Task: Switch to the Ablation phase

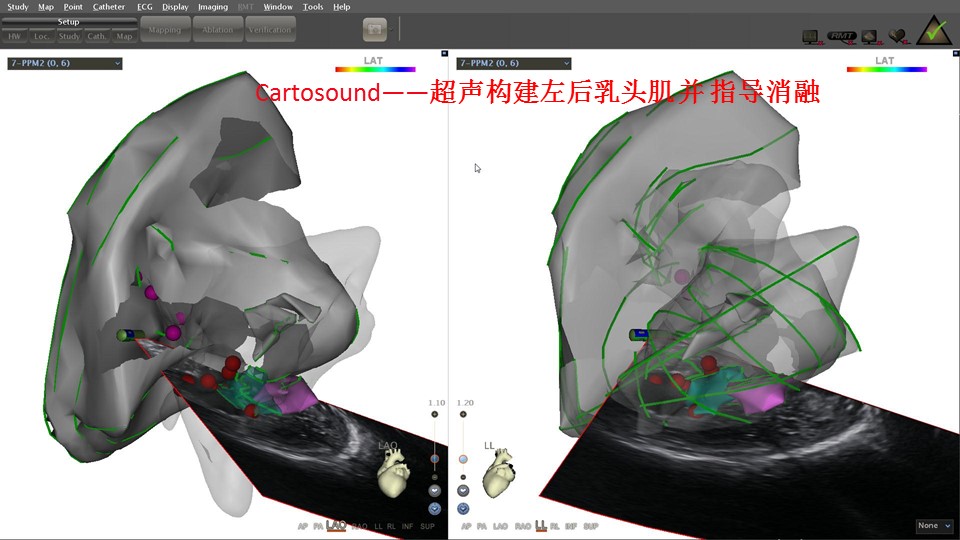Action: click(217, 29)
